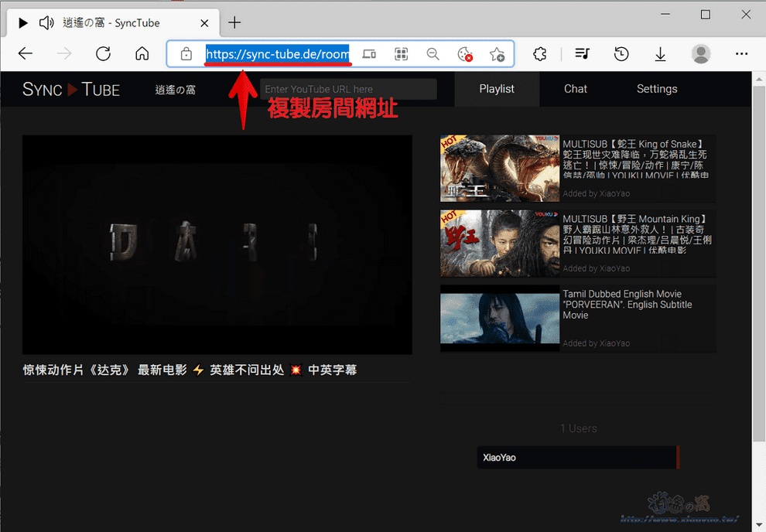
Task: Click the zoom-out magnifier icon
Action: (433, 53)
